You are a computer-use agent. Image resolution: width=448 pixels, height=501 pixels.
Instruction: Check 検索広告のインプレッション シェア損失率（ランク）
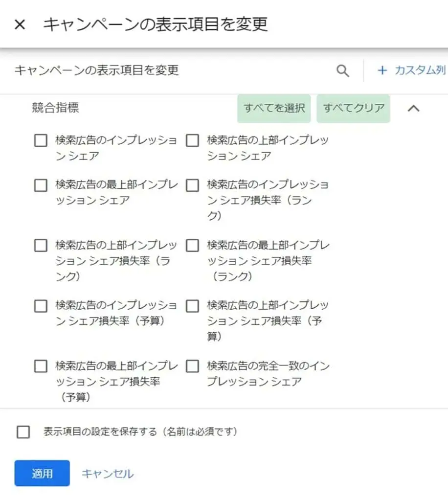click(192, 185)
